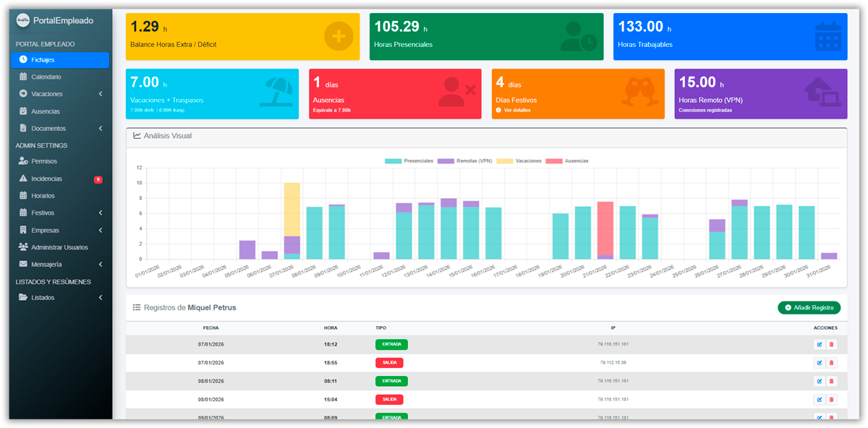Click the Añadir Registro button
Image resolution: width=868 pixels, height=428 pixels.
[809, 308]
